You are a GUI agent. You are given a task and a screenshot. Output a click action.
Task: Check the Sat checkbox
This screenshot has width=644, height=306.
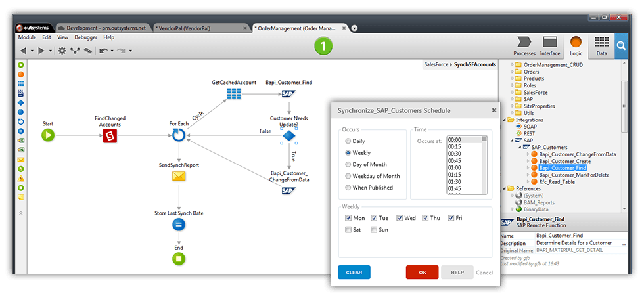348,230
